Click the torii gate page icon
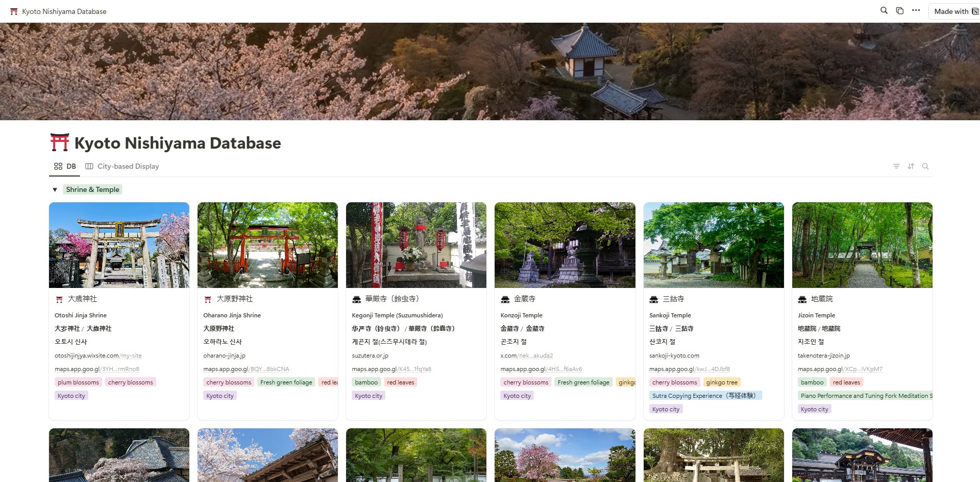The image size is (980, 482). [x=59, y=142]
